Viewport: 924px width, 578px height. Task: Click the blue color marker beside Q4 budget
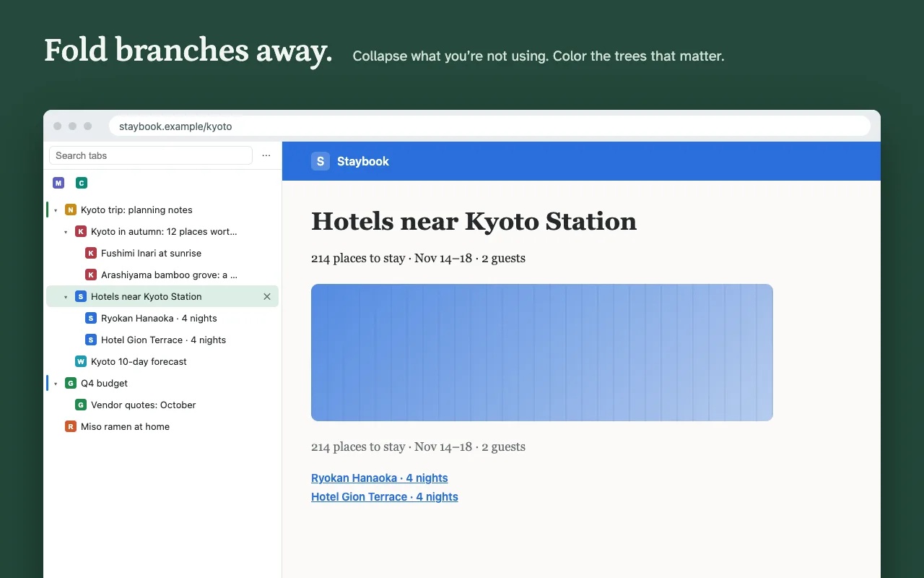(x=48, y=383)
